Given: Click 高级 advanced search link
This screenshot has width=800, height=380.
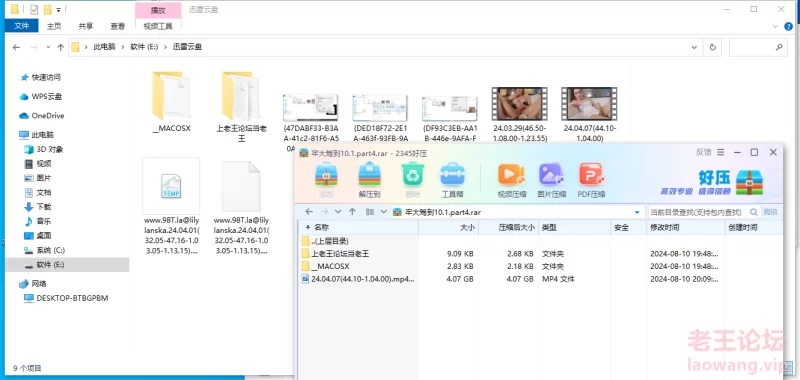Looking at the screenshot, I should [770, 212].
